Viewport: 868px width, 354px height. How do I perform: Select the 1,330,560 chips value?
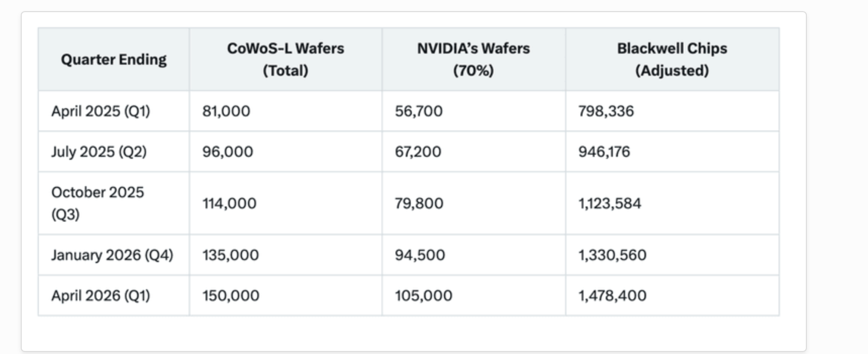point(612,255)
